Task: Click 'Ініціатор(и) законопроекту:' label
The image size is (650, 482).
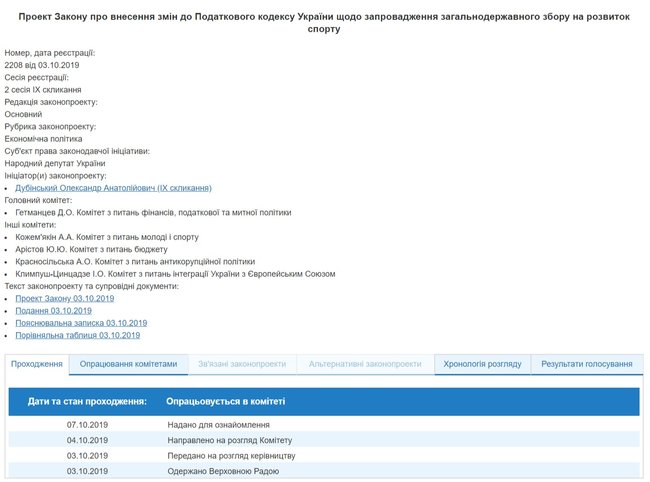Action: coord(56,176)
